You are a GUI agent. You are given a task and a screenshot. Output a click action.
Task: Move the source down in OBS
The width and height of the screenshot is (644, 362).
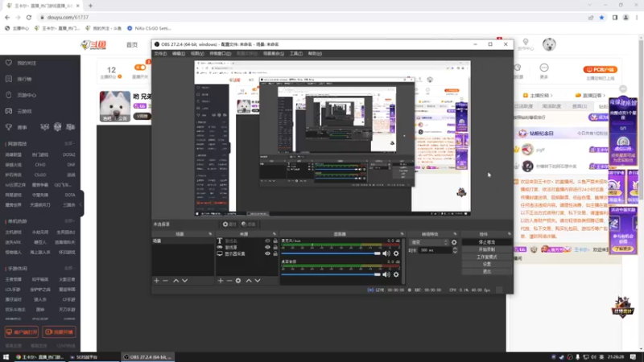tap(258, 281)
